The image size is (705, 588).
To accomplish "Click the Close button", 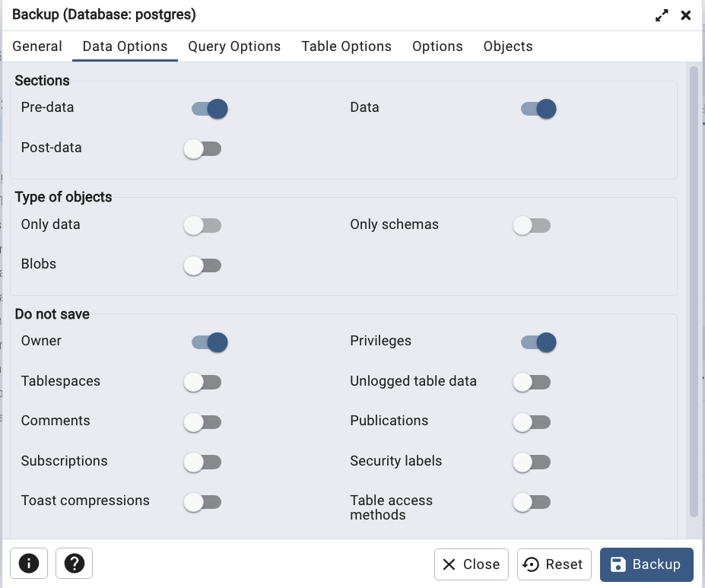I will click(x=472, y=564).
